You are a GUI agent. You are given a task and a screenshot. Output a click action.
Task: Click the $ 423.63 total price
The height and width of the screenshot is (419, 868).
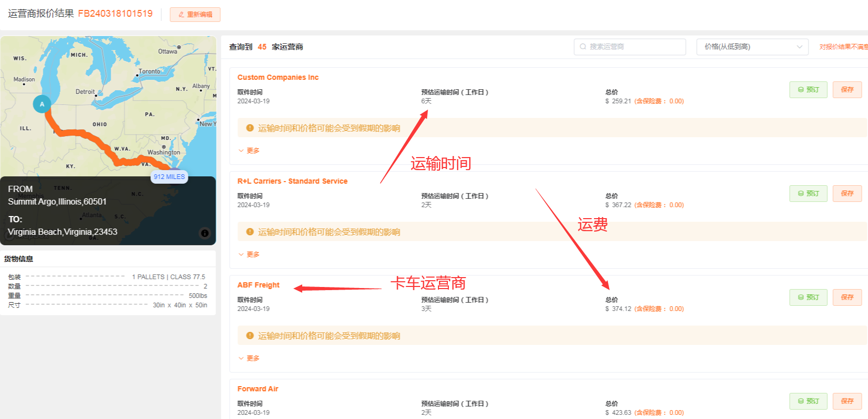[618, 413]
